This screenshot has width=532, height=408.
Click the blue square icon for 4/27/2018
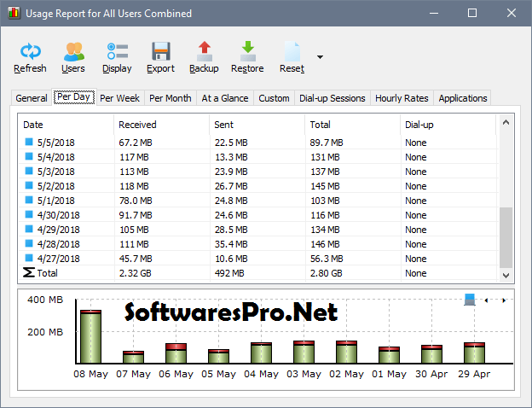(29, 258)
